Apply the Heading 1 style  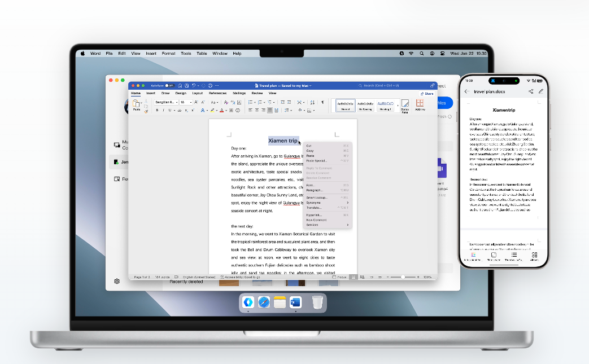[x=385, y=105]
